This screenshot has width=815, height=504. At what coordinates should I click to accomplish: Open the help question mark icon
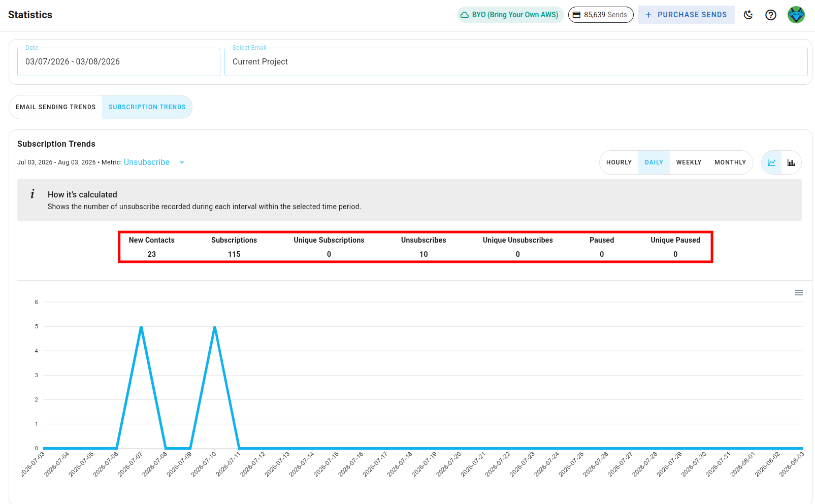[x=771, y=15]
